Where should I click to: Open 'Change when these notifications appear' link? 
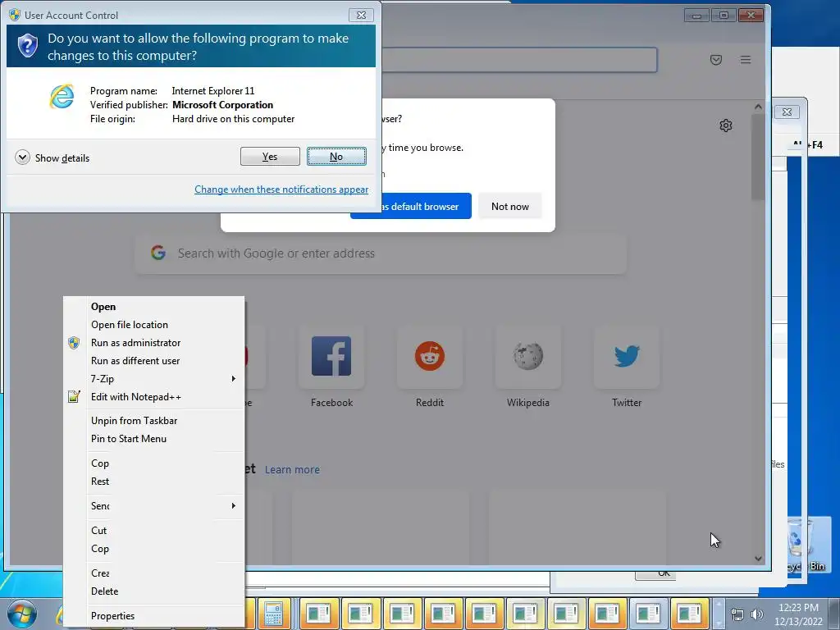(281, 189)
